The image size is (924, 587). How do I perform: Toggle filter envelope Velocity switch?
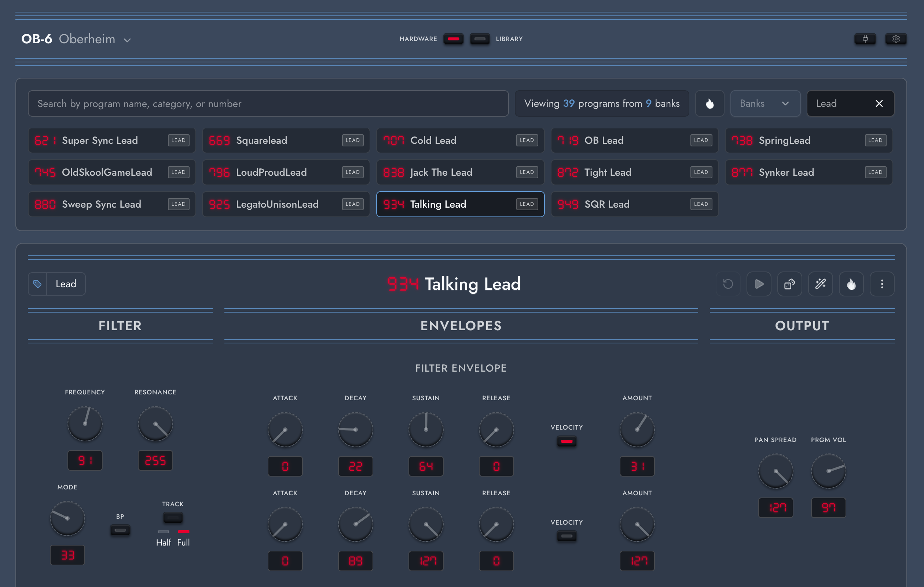(566, 441)
